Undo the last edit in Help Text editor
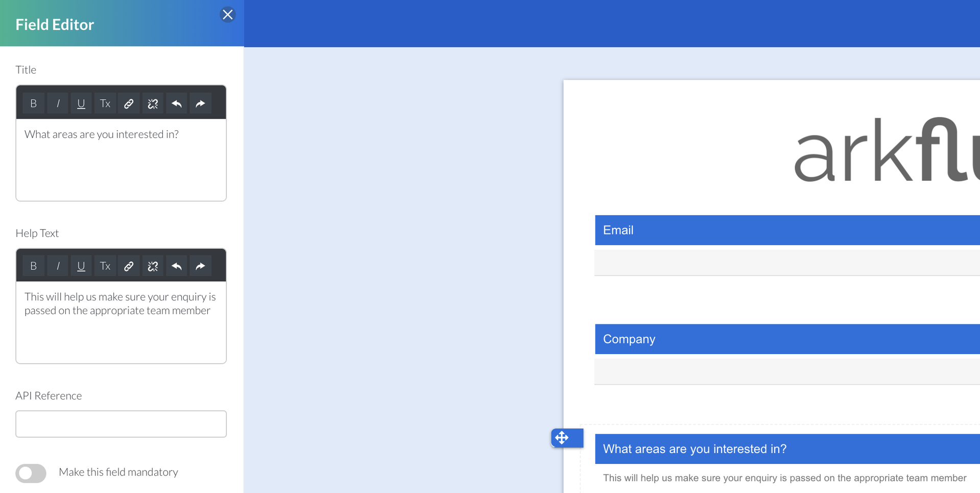 click(x=176, y=265)
